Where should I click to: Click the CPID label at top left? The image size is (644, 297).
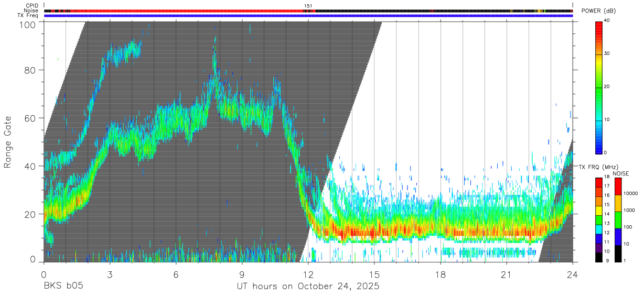tap(32, 6)
